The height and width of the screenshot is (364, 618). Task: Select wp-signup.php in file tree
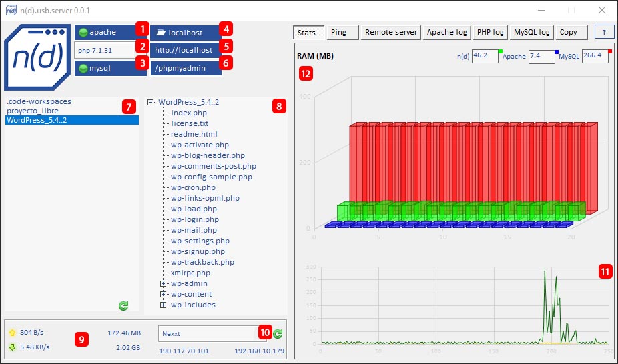[x=198, y=251]
